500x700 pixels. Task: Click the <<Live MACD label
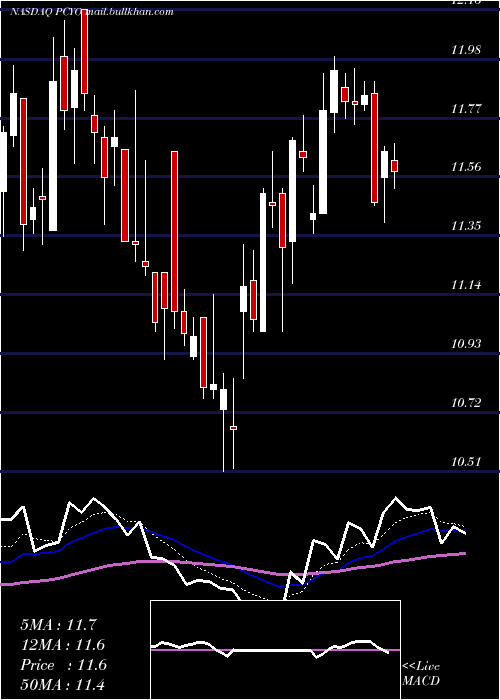[421, 673]
